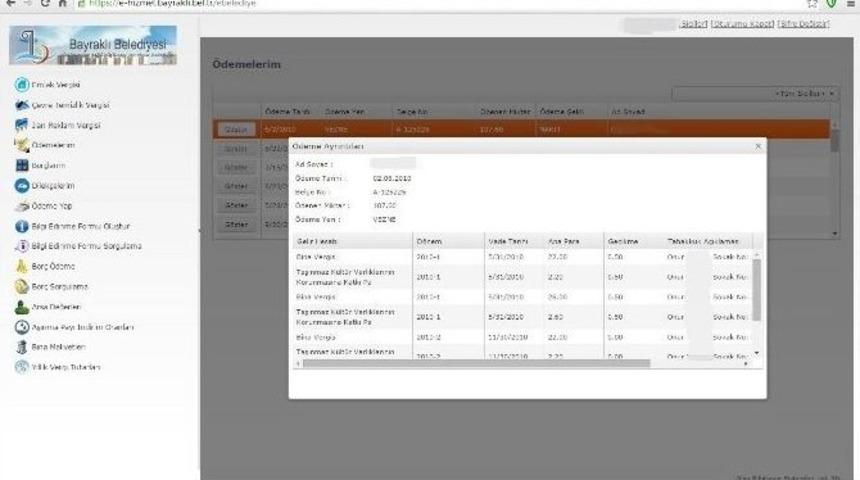860x480 pixels.
Task: Open the Emlak Vergisi sidebar icon
Action: 20,85
